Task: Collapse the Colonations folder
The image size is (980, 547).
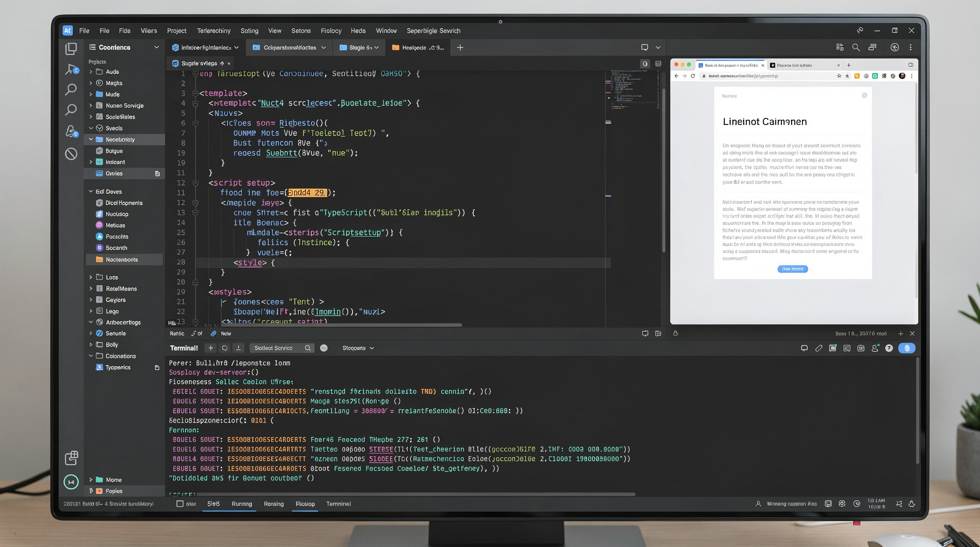Action: click(91, 356)
